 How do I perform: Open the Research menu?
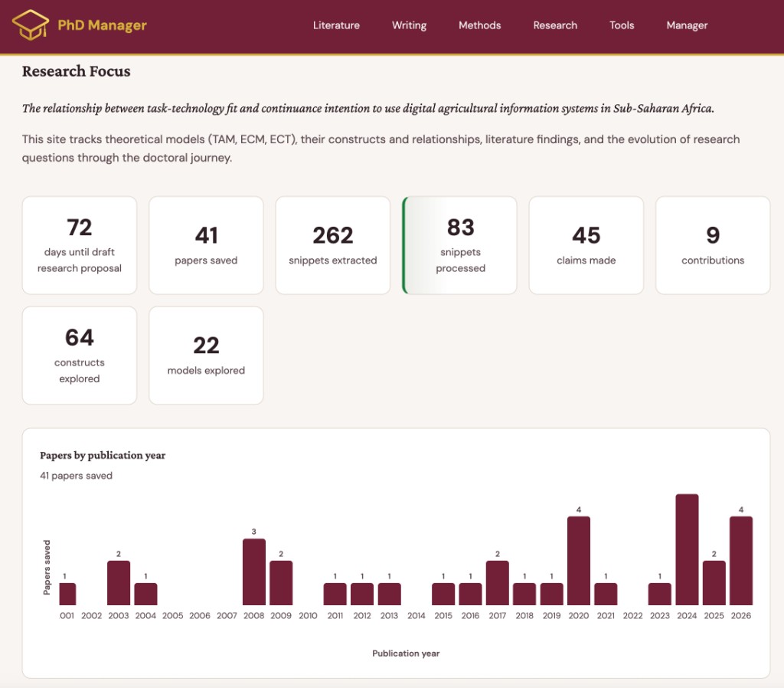[555, 25]
